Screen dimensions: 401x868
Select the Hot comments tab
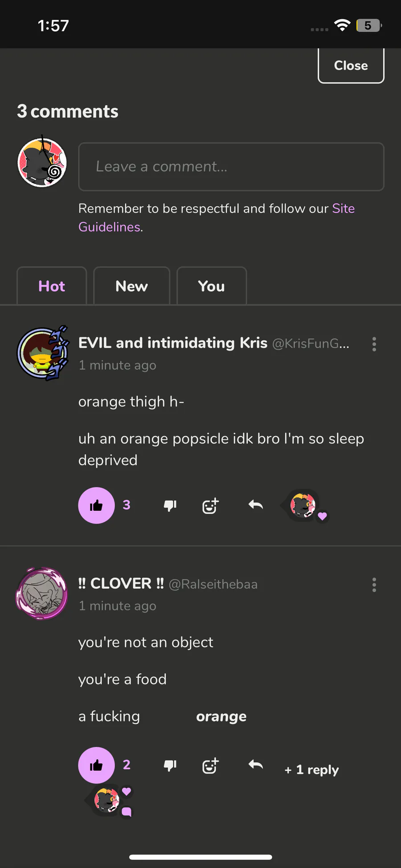[x=52, y=286]
